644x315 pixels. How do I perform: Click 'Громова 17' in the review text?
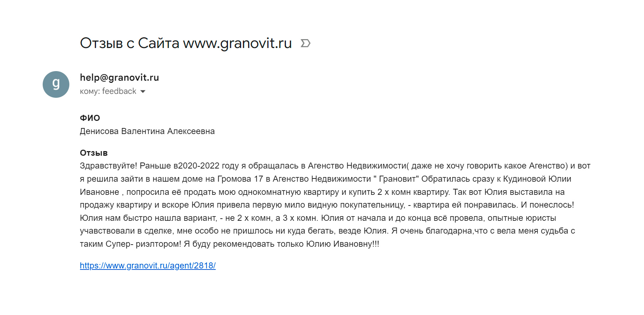pyautogui.click(x=240, y=179)
